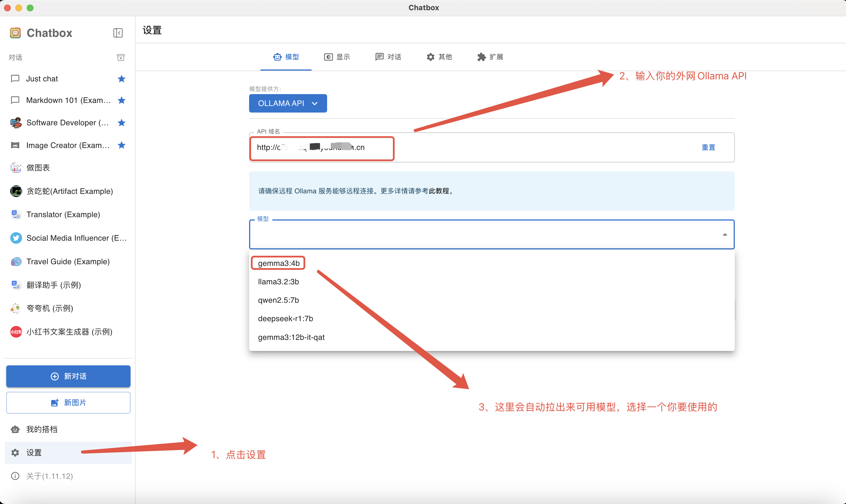Click the Social Media Influencer Twitter icon
This screenshot has height=504, width=846.
(16, 238)
